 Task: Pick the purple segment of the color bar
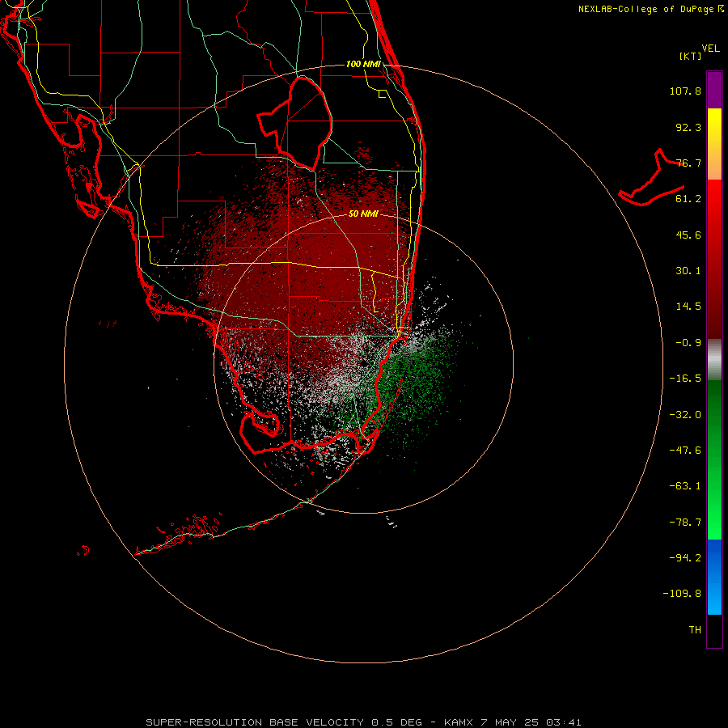click(714, 90)
